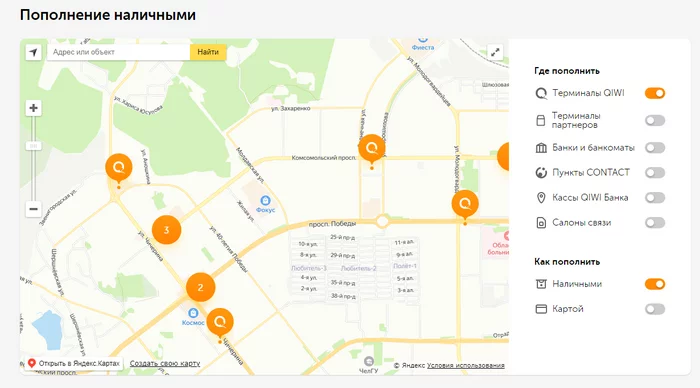
Task: Click the Кассы QIWI Банка label
Action: (x=590, y=197)
